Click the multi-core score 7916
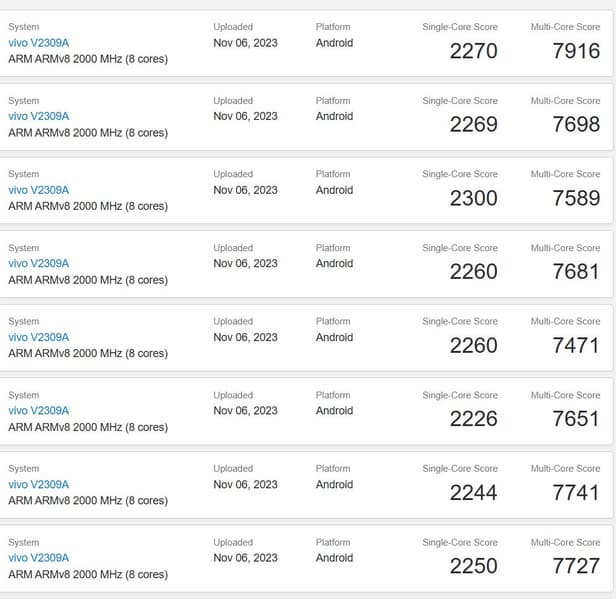The height and width of the screenshot is (599, 616). [576, 51]
